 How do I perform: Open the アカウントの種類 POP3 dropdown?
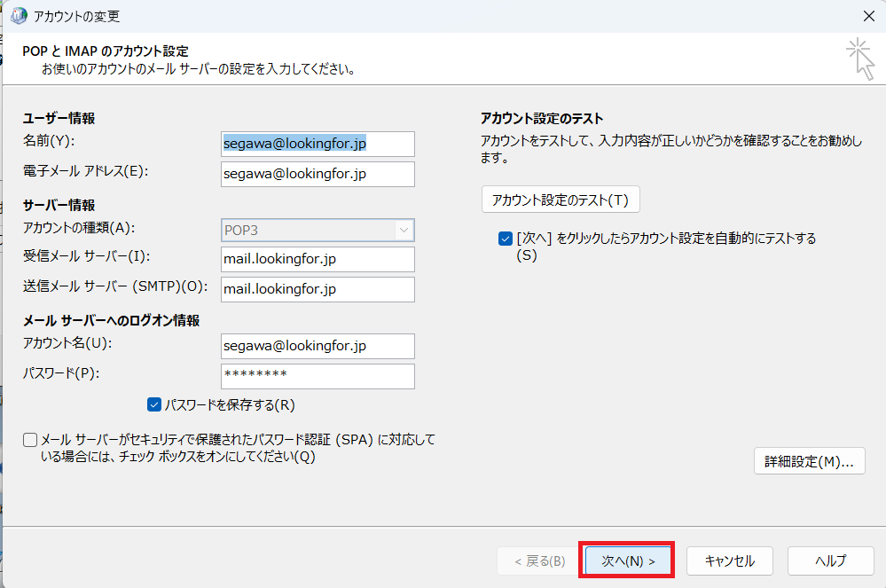click(x=318, y=231)
